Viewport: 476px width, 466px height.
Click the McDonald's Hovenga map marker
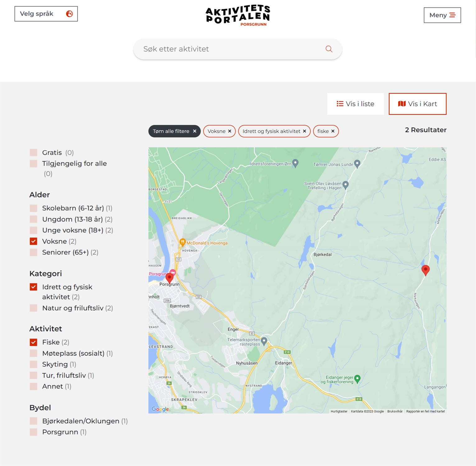click(183, 242)
